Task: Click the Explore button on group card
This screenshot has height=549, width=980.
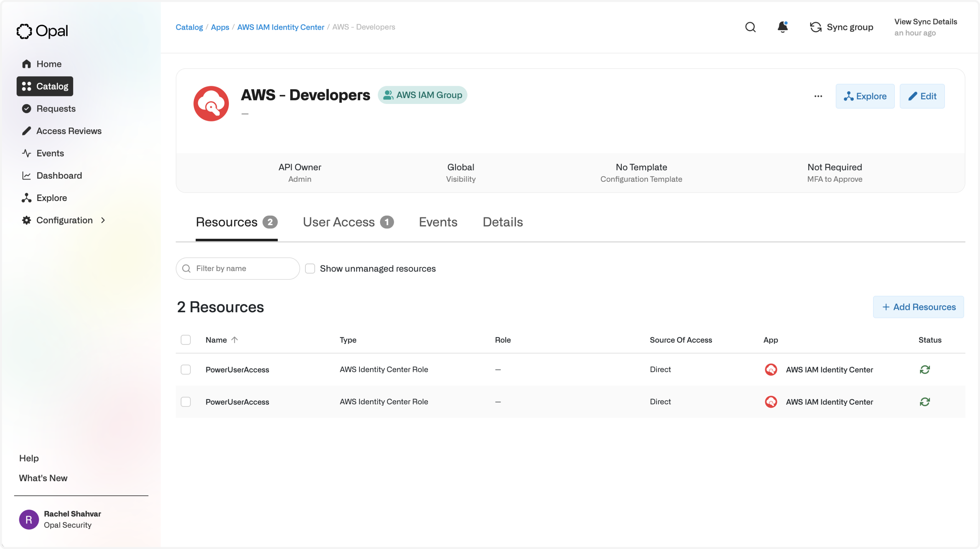Action: tap(865, 96)
